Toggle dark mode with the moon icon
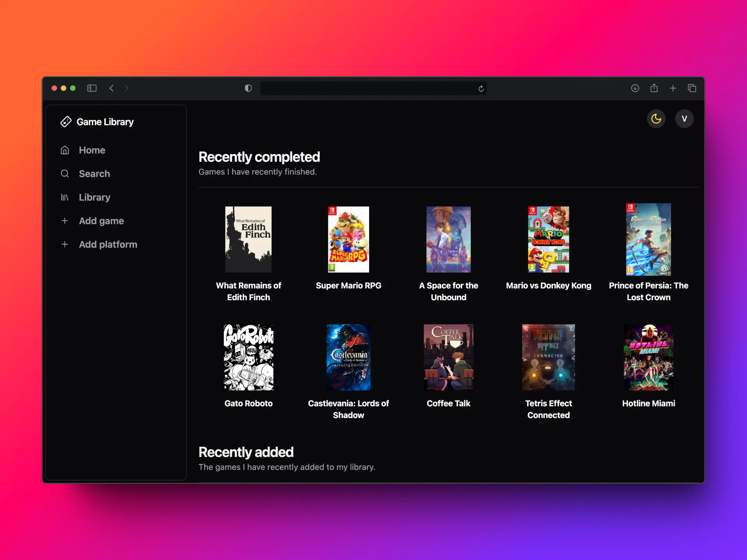 tap(656, 119)
